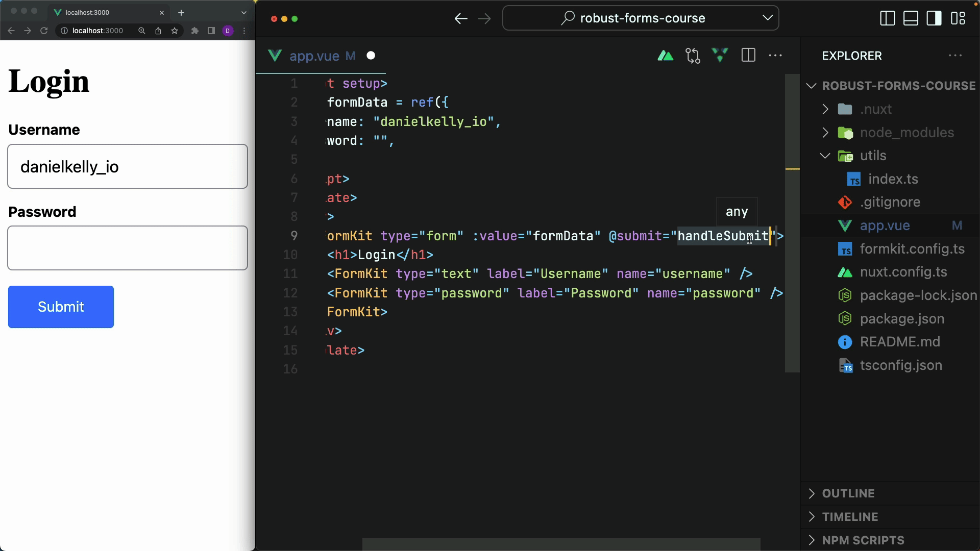Bookmark this page with star icon
This screenshot has height=551, width=980.
(x=175, y=31)
